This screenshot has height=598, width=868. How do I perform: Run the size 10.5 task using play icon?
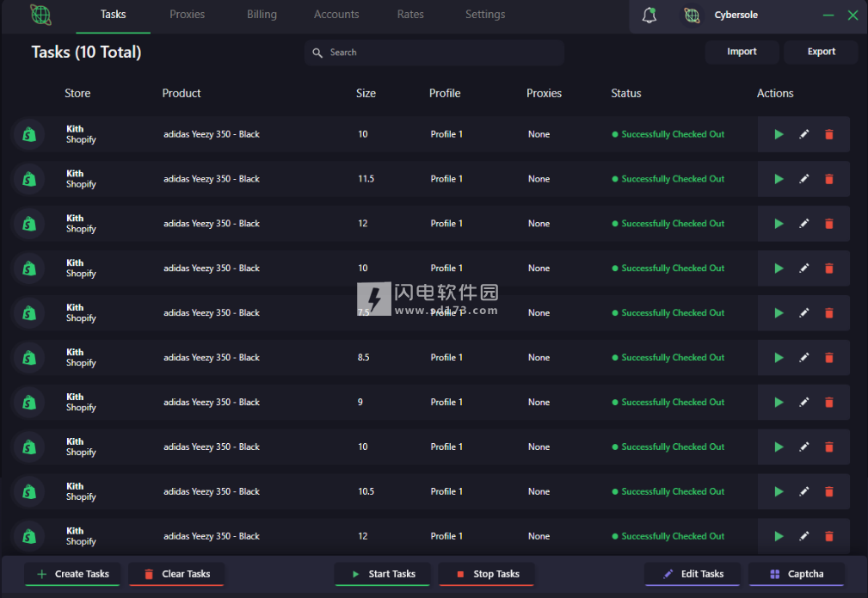click(x=779, y=491)
